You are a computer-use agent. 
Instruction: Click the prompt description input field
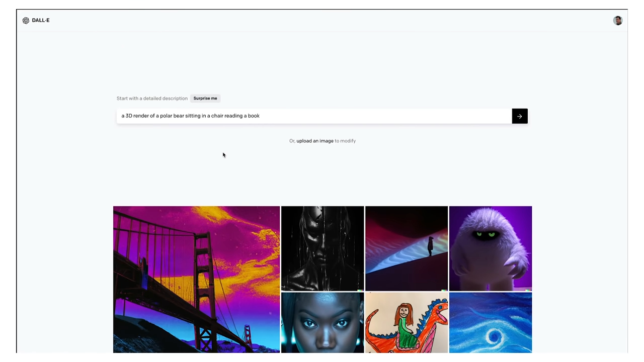(314, 116)
